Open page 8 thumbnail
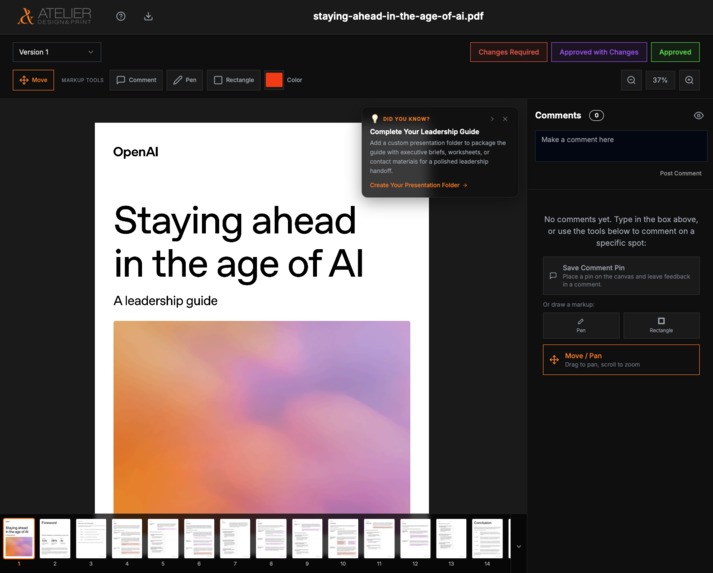Viewport: 713px width, 573px height. coord(271,539)
